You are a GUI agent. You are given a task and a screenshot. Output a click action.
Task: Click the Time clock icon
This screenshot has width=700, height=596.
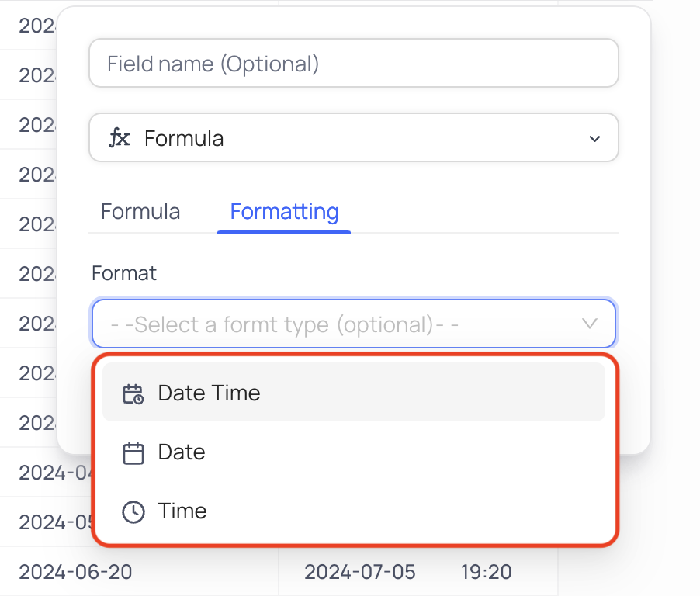pyautogui.click(x=133, y=511)
